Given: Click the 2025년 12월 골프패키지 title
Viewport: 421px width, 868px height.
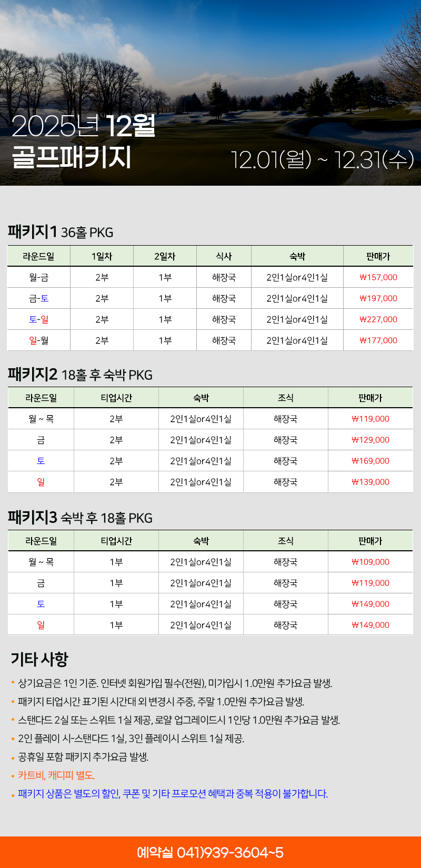Looking at the screenshot, I should click(x=83, y=142).
